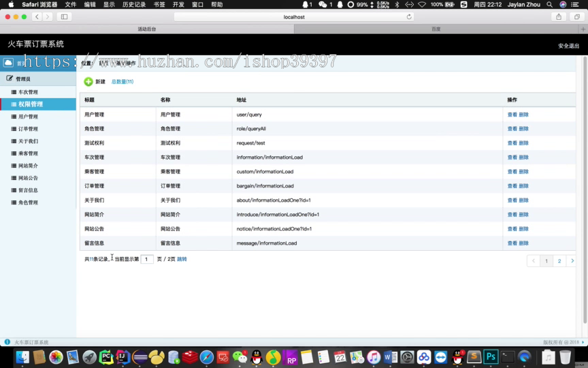Viewport: 588px width, 368px height.
Task: Click the Safari forward button
Action: point(47,16)
